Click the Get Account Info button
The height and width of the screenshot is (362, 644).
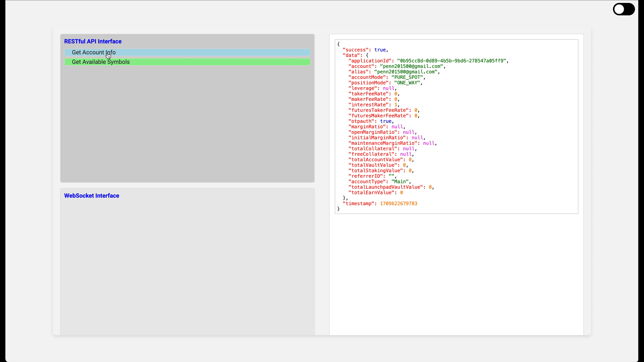(187, 52)
